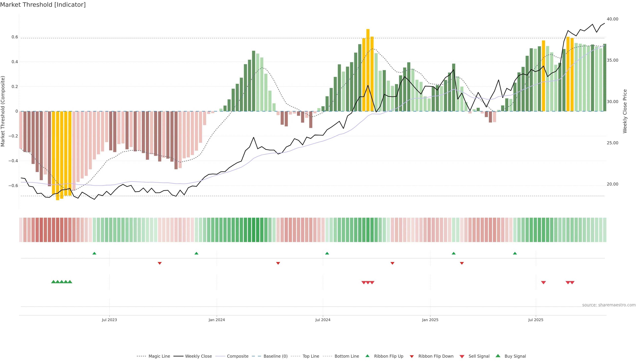Viewport: 644px width, 362px height.
Task: Click the last green ribbon flip up marker
Action: tap(515, 253)
